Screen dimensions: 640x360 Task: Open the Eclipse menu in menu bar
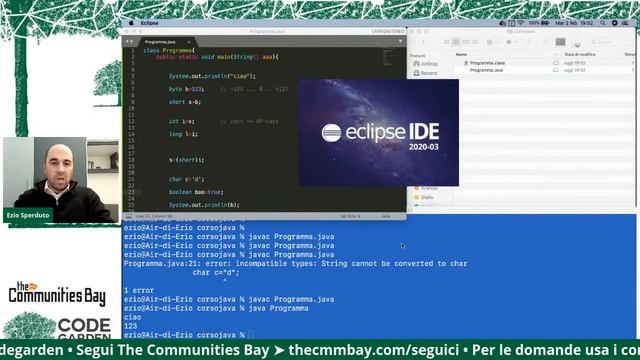[x=149, y=23]
